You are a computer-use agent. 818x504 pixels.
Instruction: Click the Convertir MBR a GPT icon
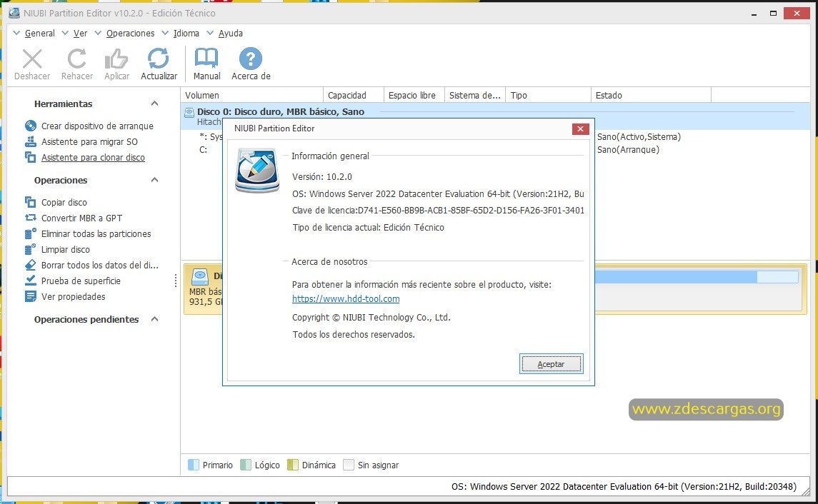click(x=31, y=217)
